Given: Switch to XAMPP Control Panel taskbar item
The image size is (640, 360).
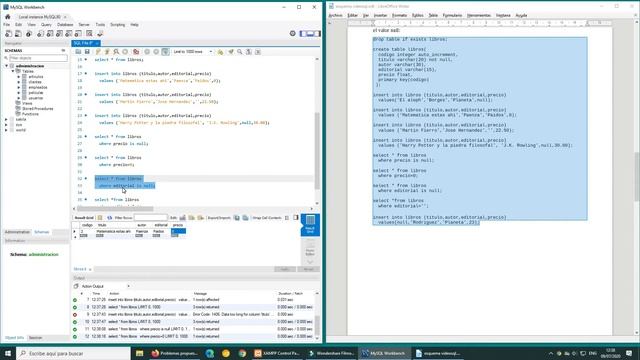Looking at the screenshot, I should pyautogui.click(x=277, y=353).
